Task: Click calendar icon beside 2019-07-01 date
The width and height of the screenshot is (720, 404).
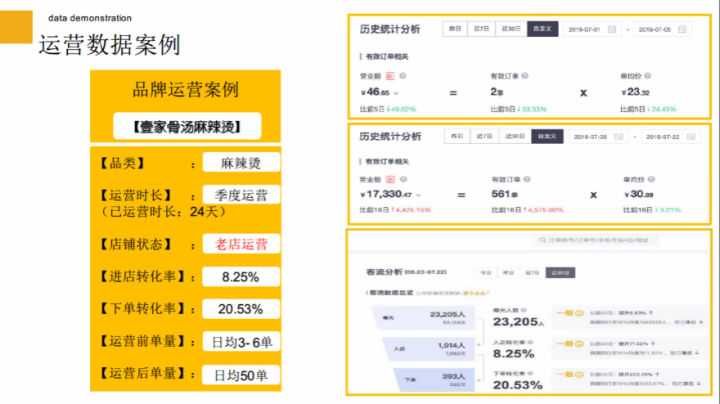Action: point(612,29)
